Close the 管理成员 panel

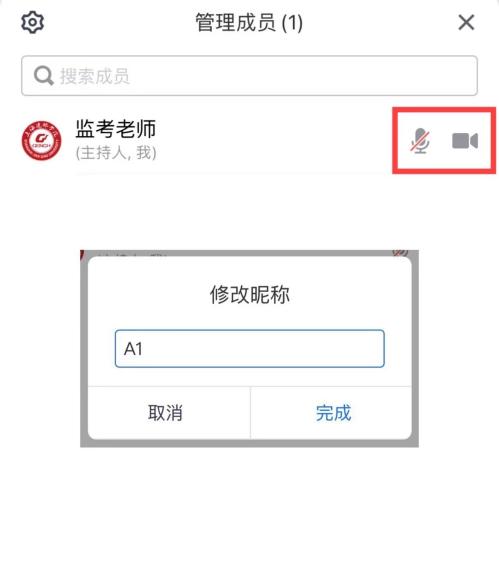click(x=466, y=22)
